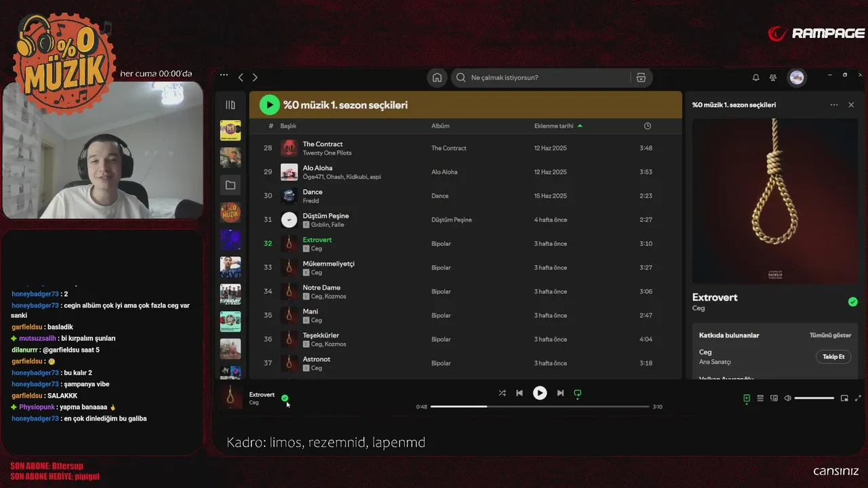Open the profile avatar menu
868x488 pixels.
tap(797, 77)
